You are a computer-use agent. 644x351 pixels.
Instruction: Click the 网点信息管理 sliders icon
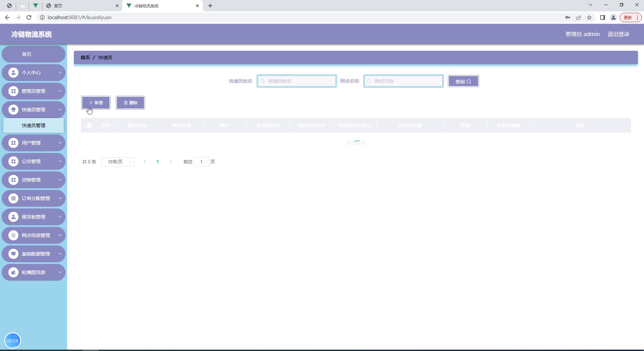click(13, 235)
